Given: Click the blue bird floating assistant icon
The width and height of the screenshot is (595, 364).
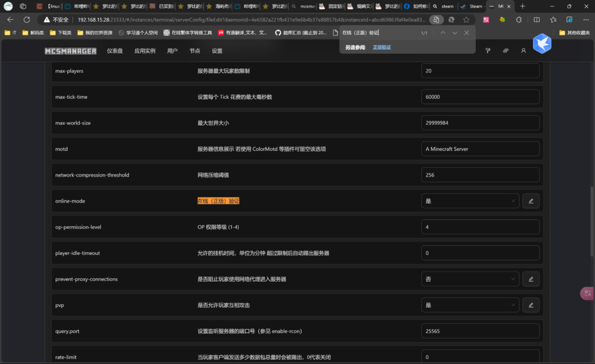Looking at the screenshot, I should click(542, 44).
